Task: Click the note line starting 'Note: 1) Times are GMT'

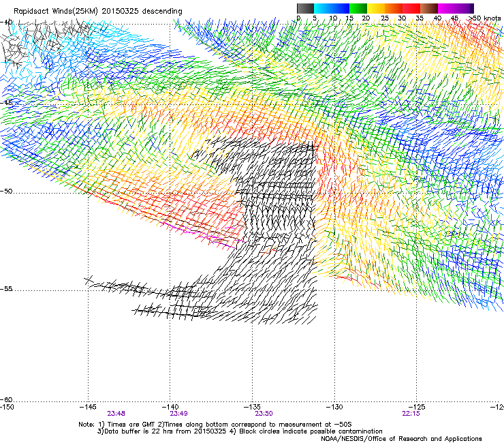Action: [215, 425]
